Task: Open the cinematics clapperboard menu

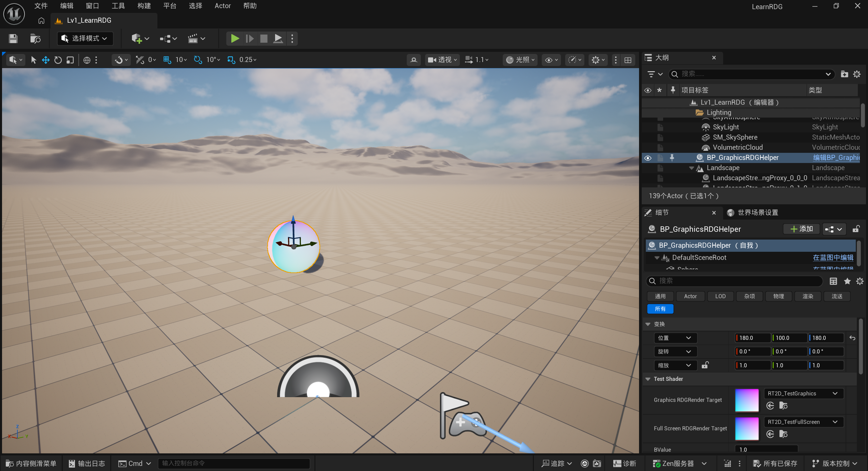Action: [x=197, y=39]
